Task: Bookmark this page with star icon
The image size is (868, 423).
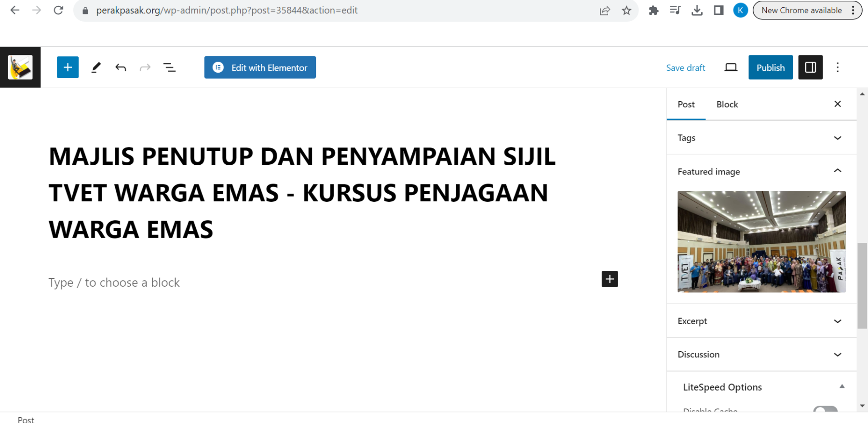Action: click(x=626, y=11)
